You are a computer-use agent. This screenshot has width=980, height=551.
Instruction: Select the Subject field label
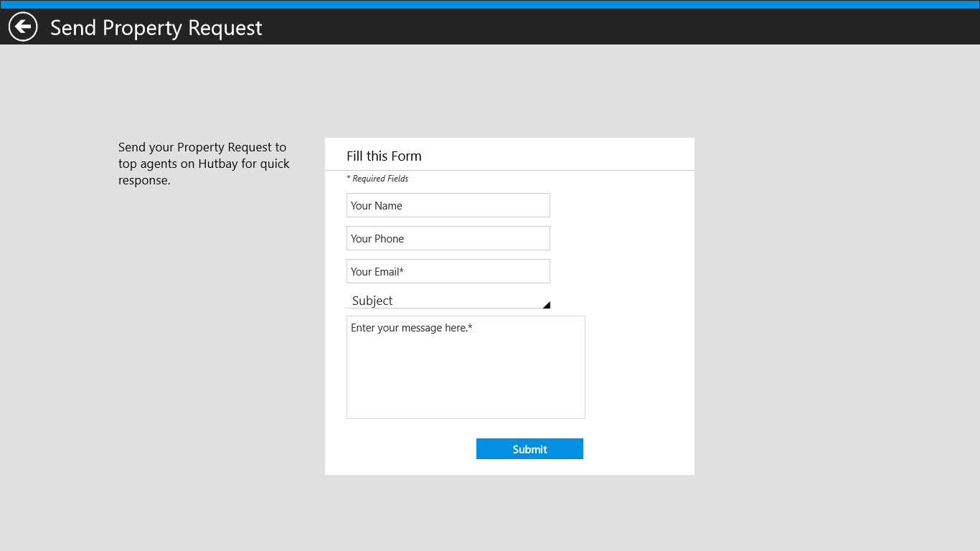(372, 301)
